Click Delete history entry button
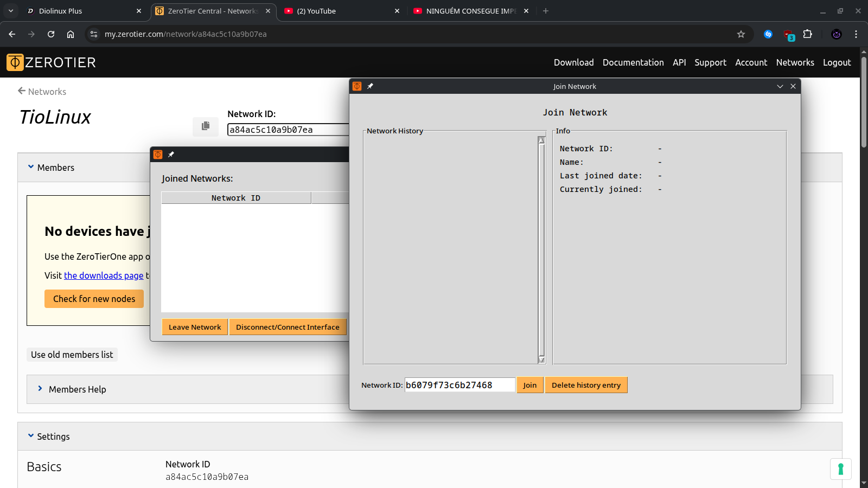Viewport: 868px width, 488px height. click(x=586, y=385)
